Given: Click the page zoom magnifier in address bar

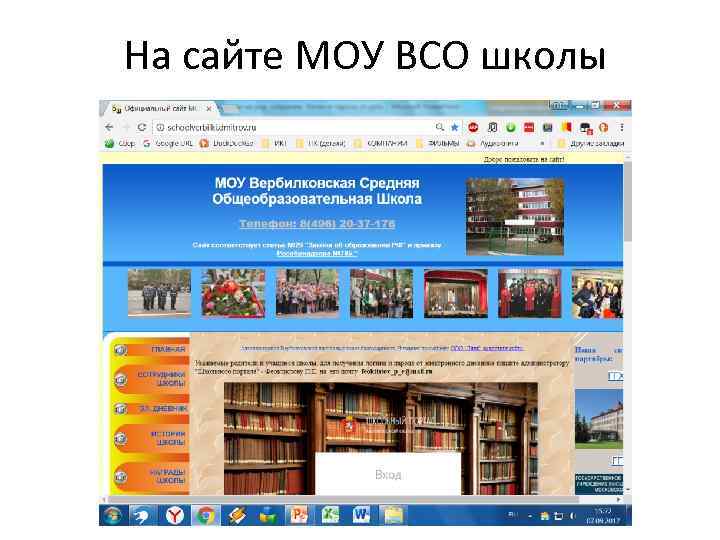Looking at the screenshot, I should pyautogui.click(x=440, y=127).
